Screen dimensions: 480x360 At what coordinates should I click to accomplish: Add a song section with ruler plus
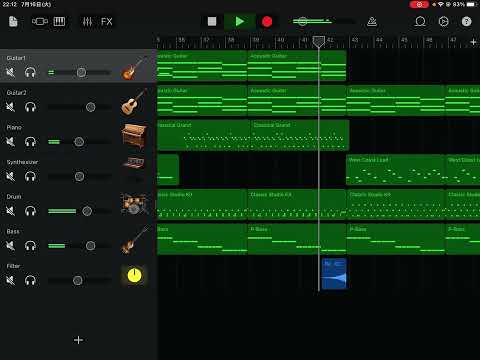tap(473, 42)
